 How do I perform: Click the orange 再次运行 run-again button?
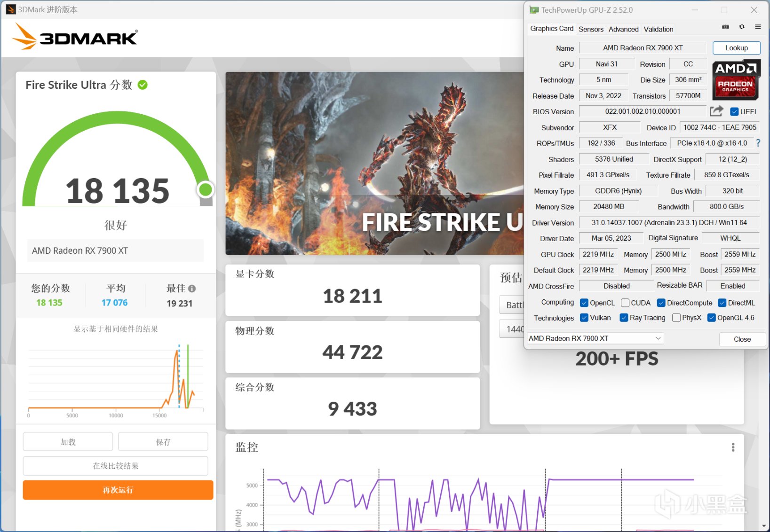[x=118, y=490]
